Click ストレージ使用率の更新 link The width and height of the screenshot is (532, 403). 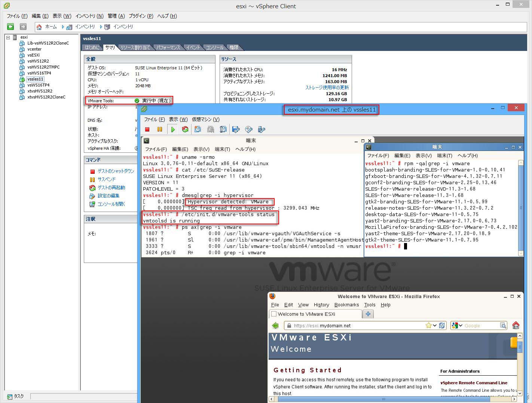(327, 88)
